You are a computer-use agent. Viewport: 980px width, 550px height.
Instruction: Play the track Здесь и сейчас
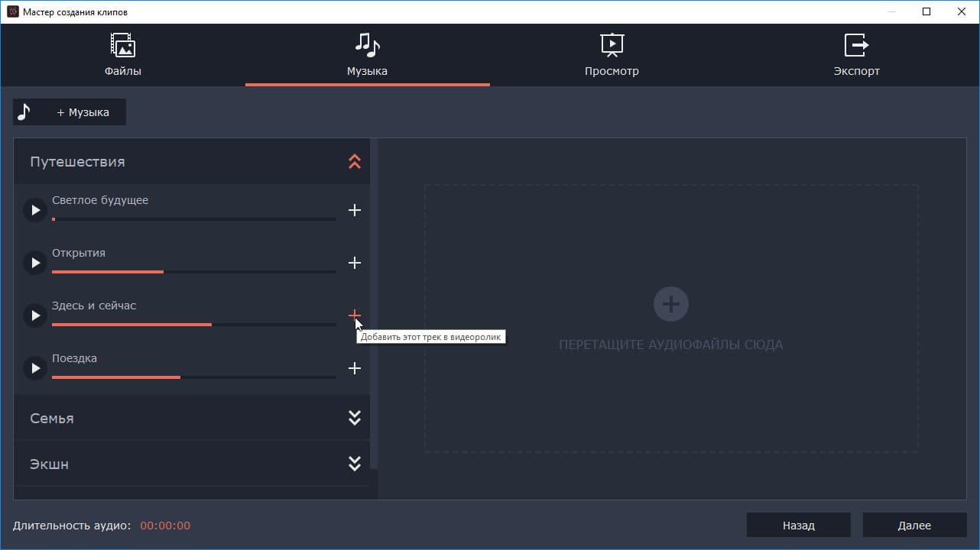pos(35,315)
